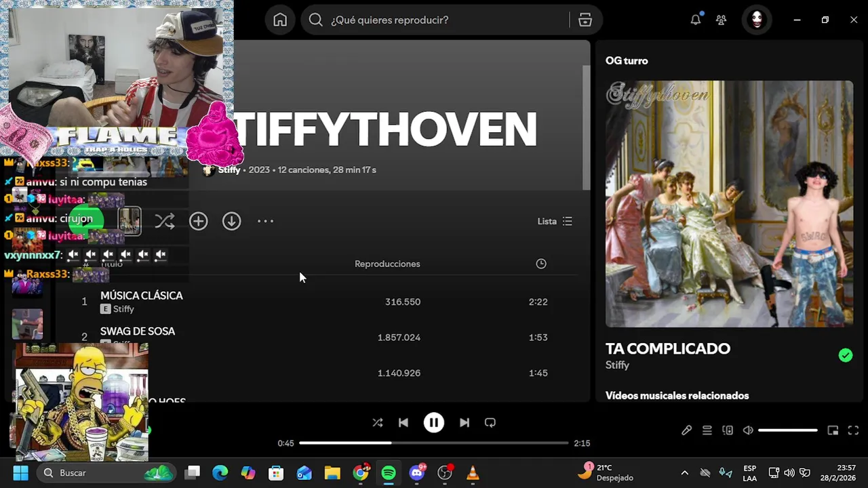Toggle repeat mode
This screenshot has height=488, width=868.
[490, 422]
